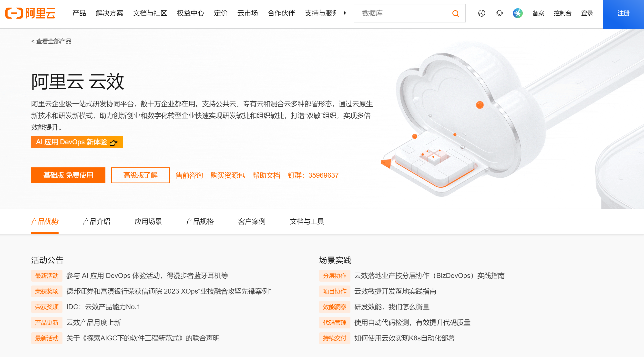Viewport: 644px width, 357px height.
Task: Open the 文档与社区 menu
Action: click(150, 13)
